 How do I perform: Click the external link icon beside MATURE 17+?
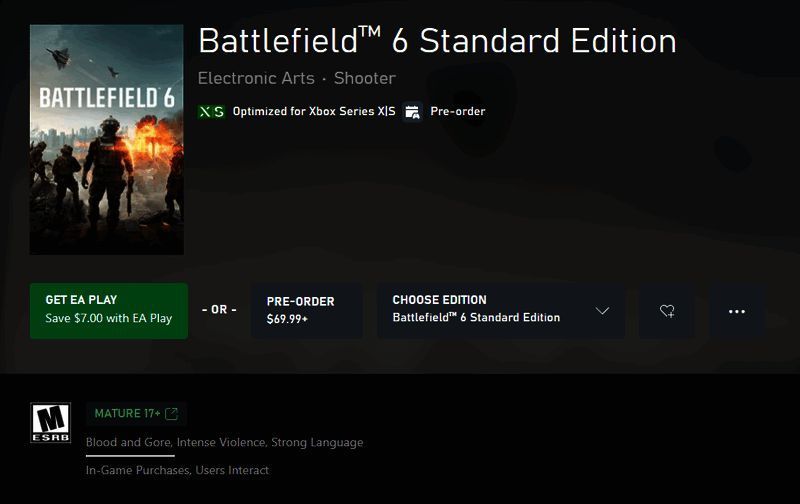pos(172,414)
